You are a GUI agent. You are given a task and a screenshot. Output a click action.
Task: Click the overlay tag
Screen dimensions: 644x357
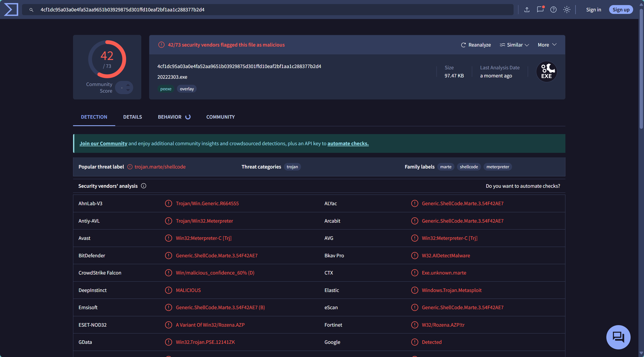(187, 89)
